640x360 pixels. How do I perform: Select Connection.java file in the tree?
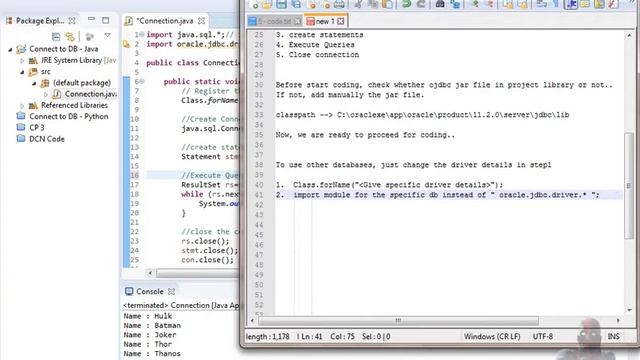(90, 94)
